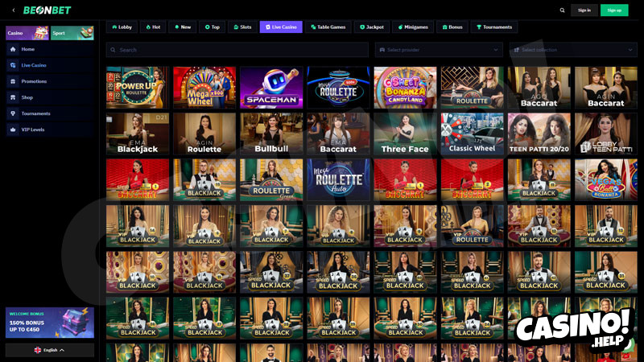This screenshot has width=644, height=362.
Task: Open the AGIN Roulette game
Action: [204, 134]
